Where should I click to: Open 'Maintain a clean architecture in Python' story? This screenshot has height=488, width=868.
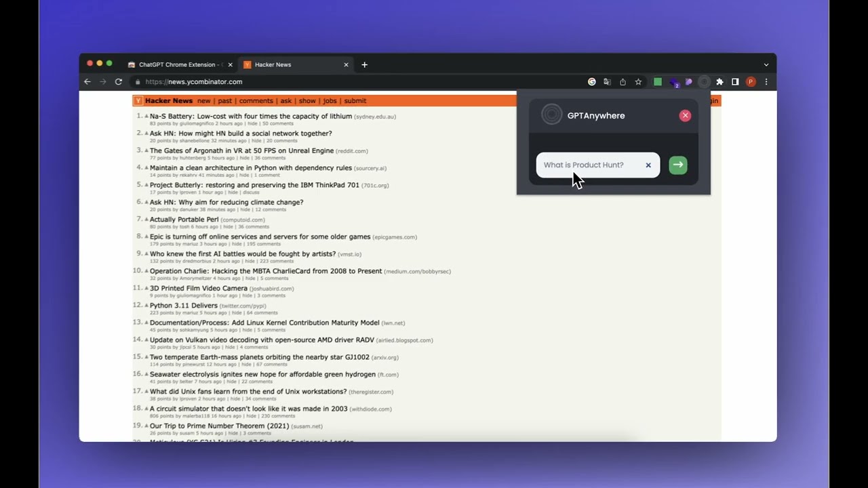coord(251,168)
